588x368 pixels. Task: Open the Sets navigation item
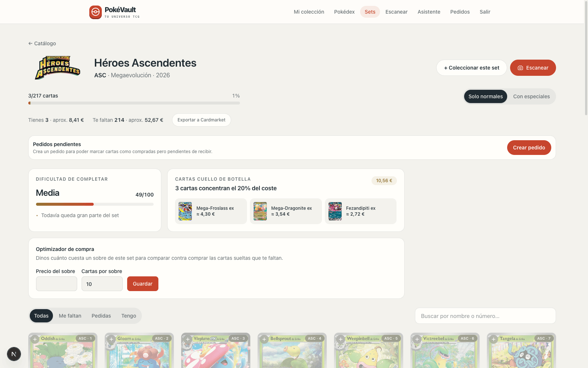click(370, 12)
